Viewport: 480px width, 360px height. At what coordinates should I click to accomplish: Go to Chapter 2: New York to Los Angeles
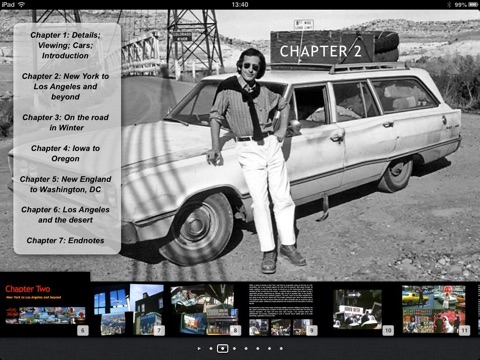coord(65,86)
